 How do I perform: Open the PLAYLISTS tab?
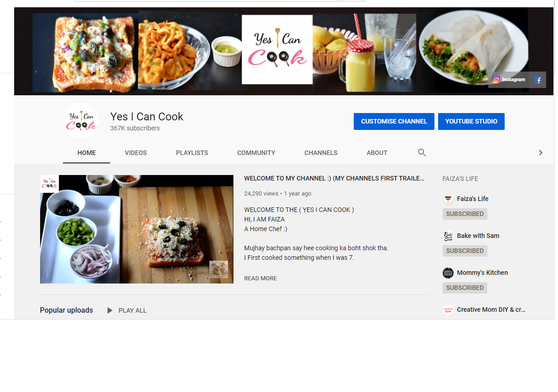tap(192, 153)
